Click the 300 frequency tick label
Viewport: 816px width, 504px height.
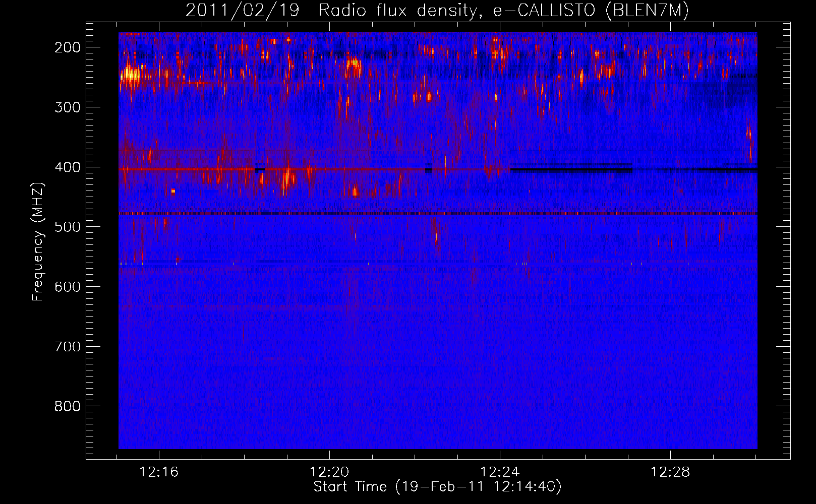[x=68, y=107]
